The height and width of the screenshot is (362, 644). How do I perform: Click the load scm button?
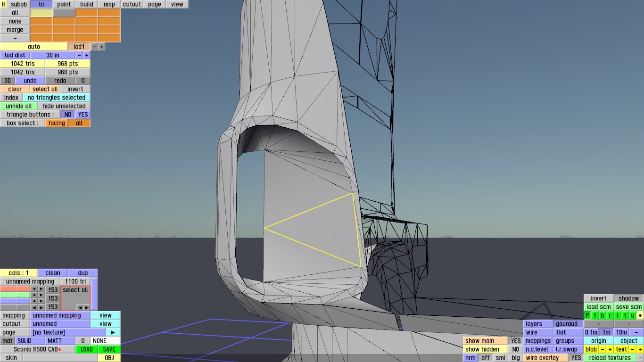[x=599, y=307]
